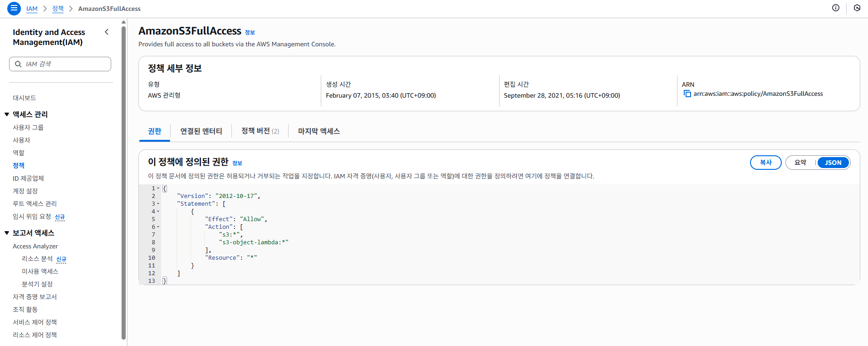Click creation time February 07, 2015 value
Screen dimensions: 868x346
click(381, 95)
